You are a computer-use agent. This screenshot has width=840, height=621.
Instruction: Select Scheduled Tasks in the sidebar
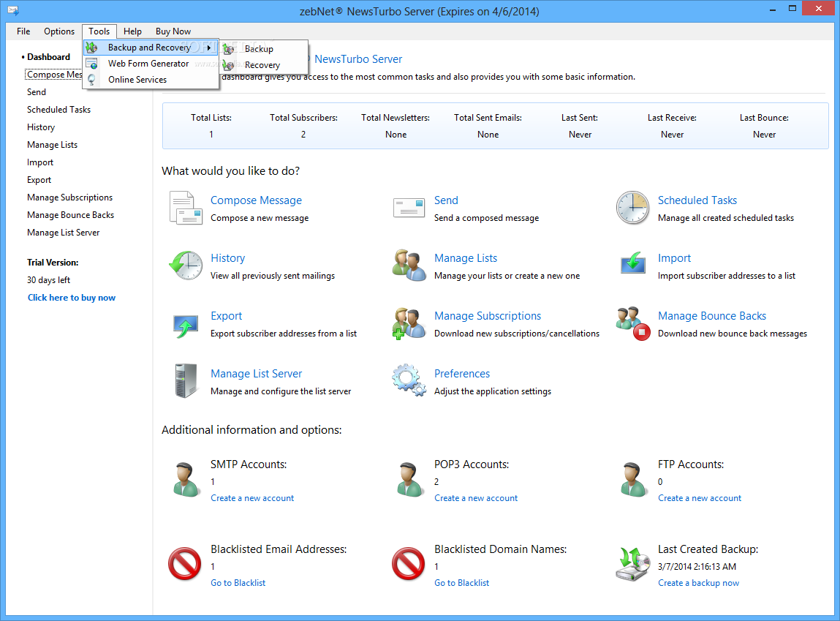click(59, 109)
